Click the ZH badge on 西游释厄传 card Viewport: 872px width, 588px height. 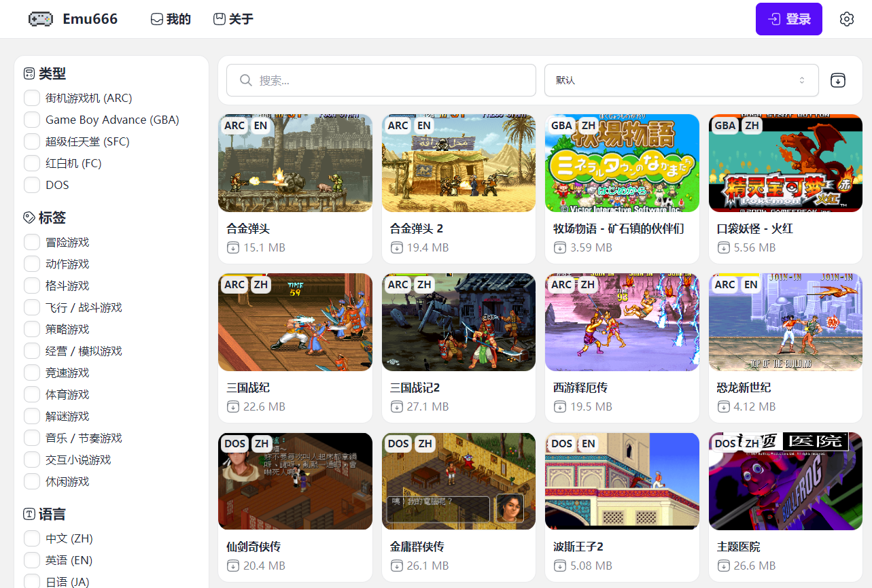click(588, 285)
